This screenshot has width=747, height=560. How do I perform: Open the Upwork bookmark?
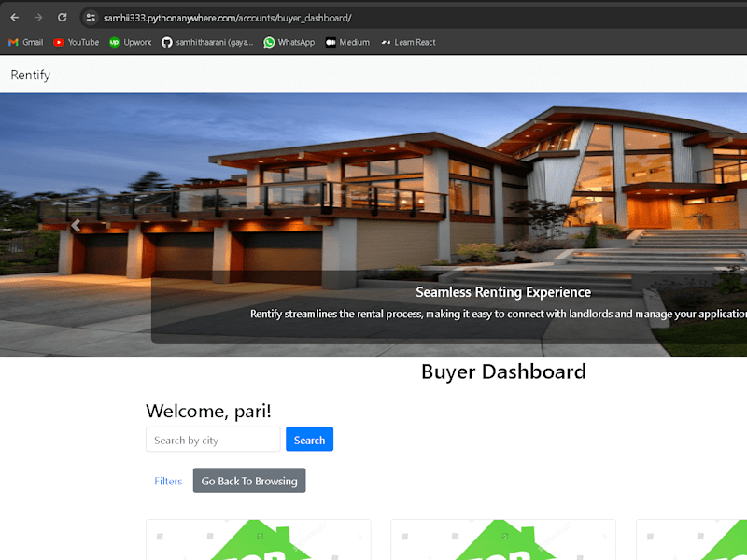pyautogui.click(x=130, y=42)
